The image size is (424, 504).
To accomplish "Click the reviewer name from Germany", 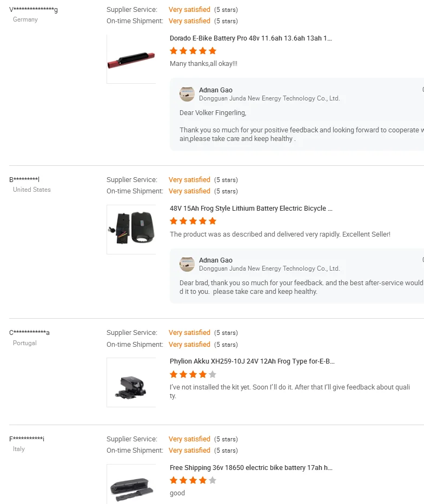I will tap(34, 10).
